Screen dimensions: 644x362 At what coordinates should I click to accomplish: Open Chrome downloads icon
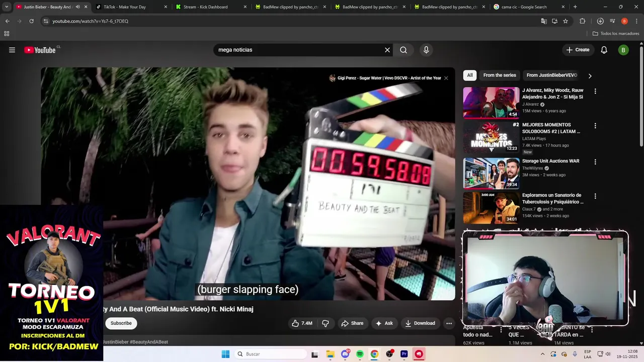[600, 21]
